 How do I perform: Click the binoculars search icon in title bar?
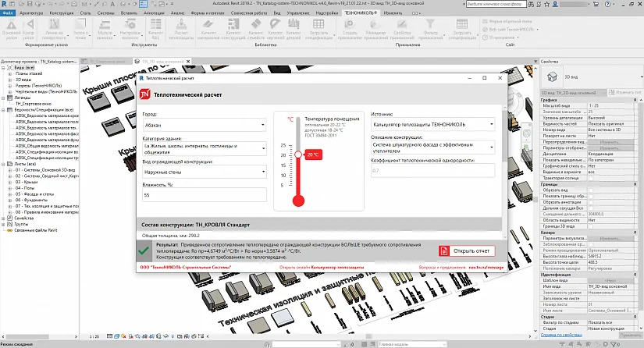coord(531,4)
